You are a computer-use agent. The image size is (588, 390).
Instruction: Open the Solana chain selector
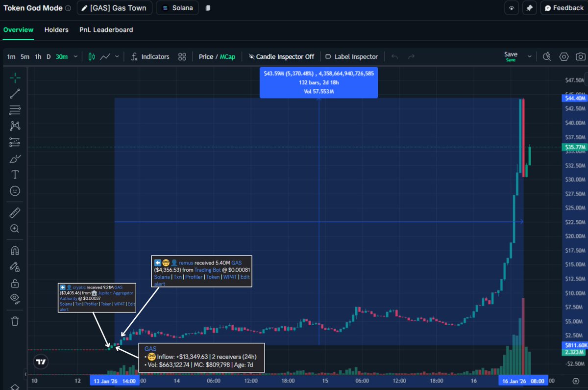tap(177, 8)
